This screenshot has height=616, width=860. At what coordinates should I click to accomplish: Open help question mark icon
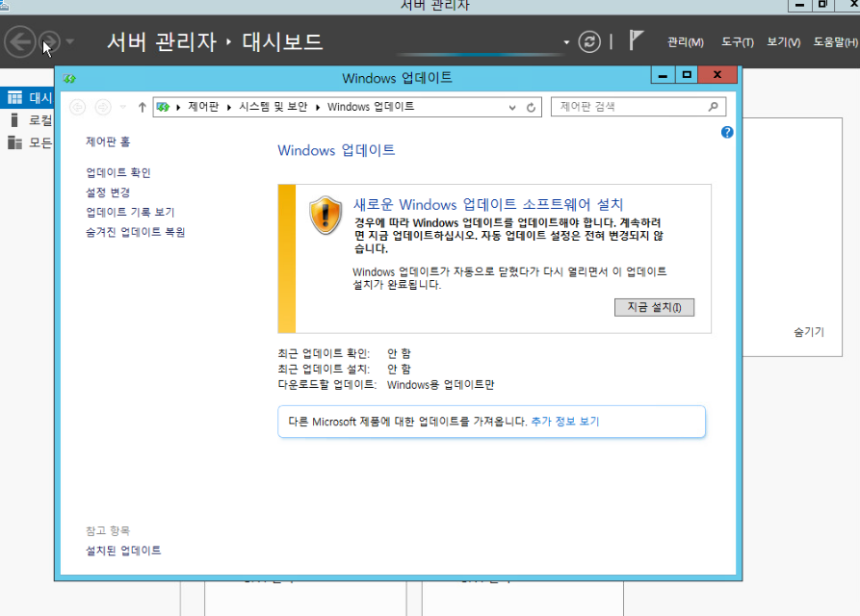(x=727, y=132)
